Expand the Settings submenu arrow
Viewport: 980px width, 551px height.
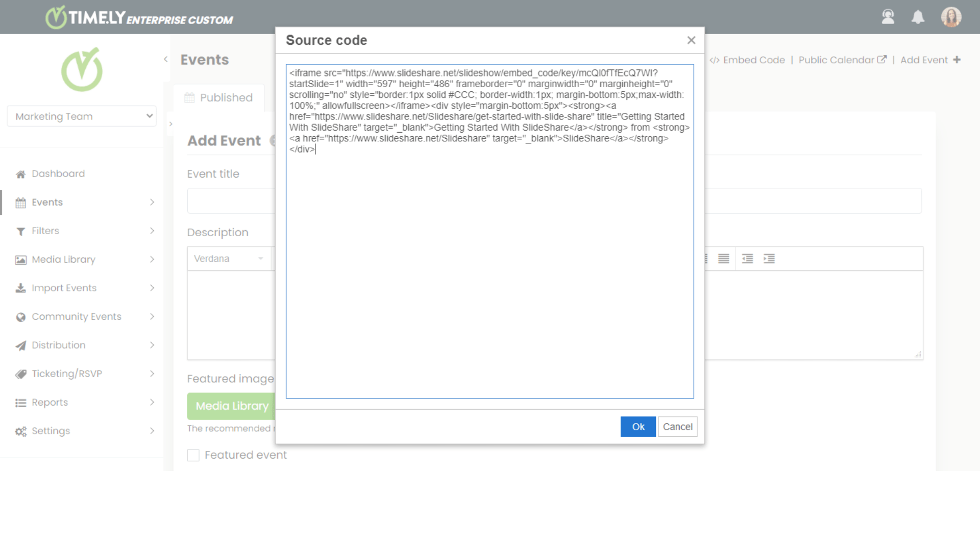(x=152, y=431)
